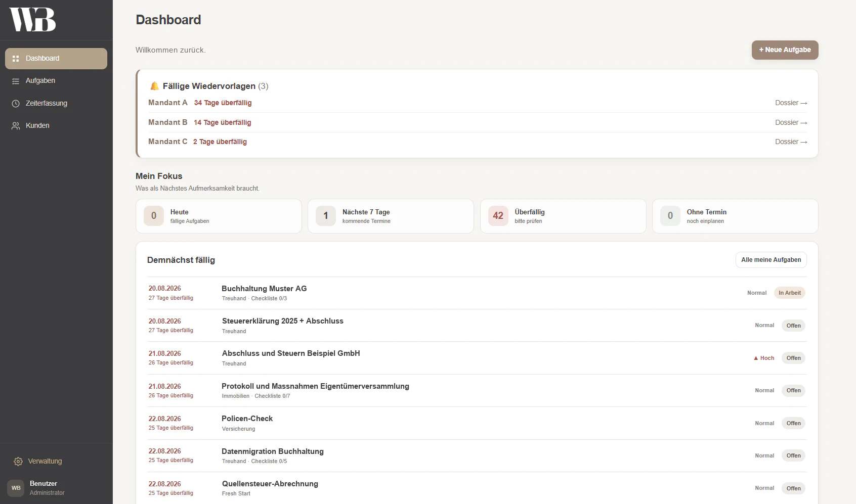Open task Policen-Check
This screenshot has height=504, width=856.
pyautogui.click(x=247, y=419)
